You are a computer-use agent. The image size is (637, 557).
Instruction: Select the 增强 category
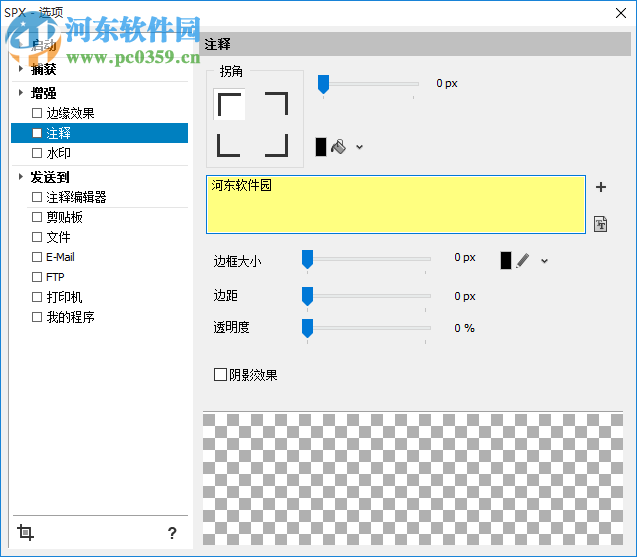tap(43, 93)
